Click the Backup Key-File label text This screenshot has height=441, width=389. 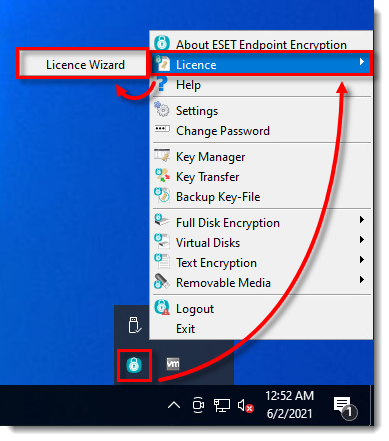coord(218,197)
